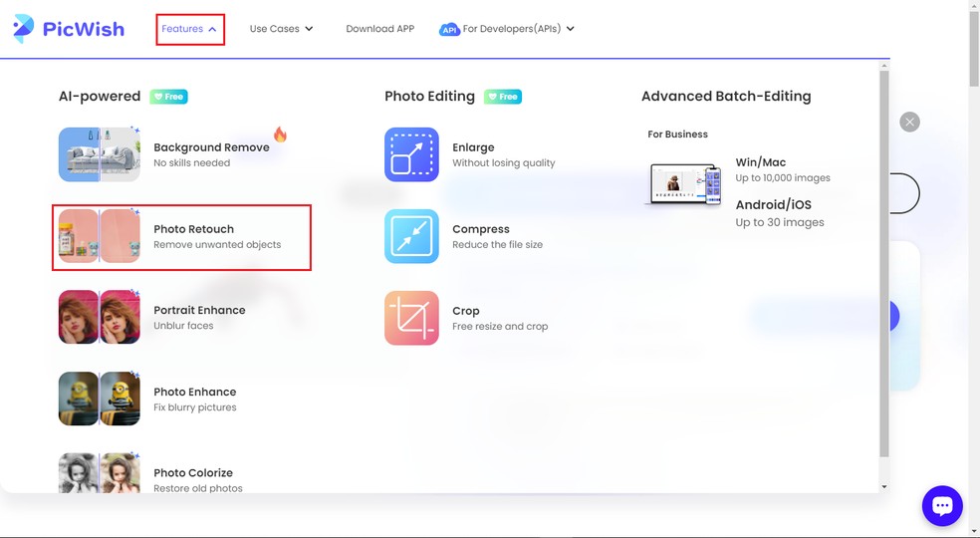The image size is (980, 538).
Task: Open the Background Remove feature link
Action: 212,147
